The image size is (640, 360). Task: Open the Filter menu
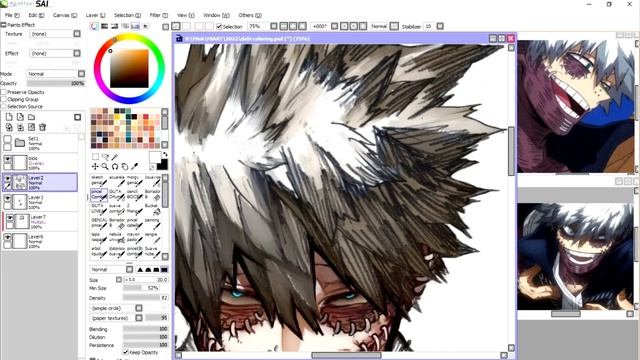pos(158,15)
